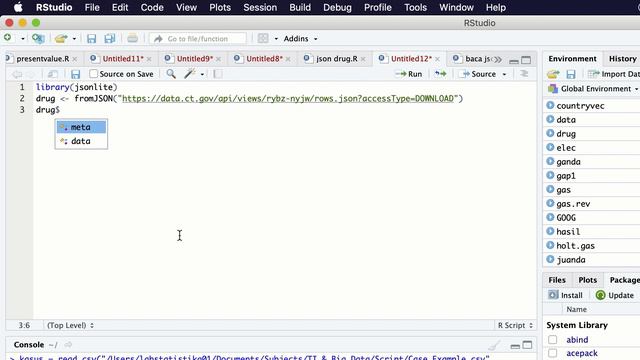The image size is (640, 360).
Task: Expand the countryvec object
Action: 550,105
